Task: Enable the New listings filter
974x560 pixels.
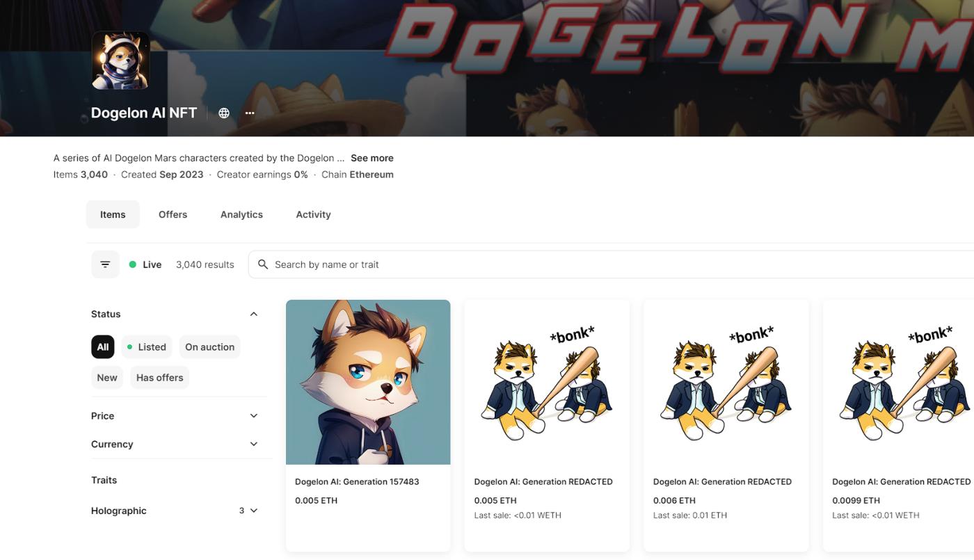Action: 106,377
